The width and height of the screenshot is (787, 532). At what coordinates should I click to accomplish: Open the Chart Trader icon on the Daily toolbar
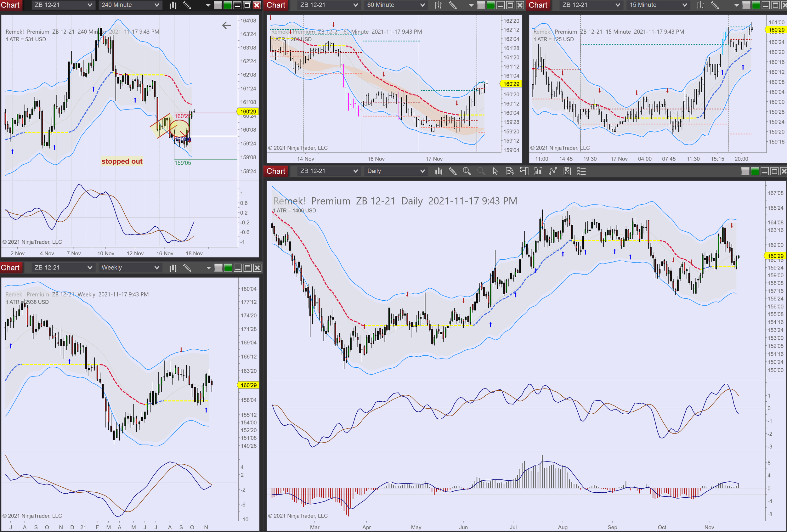click(x=524, y=171)
